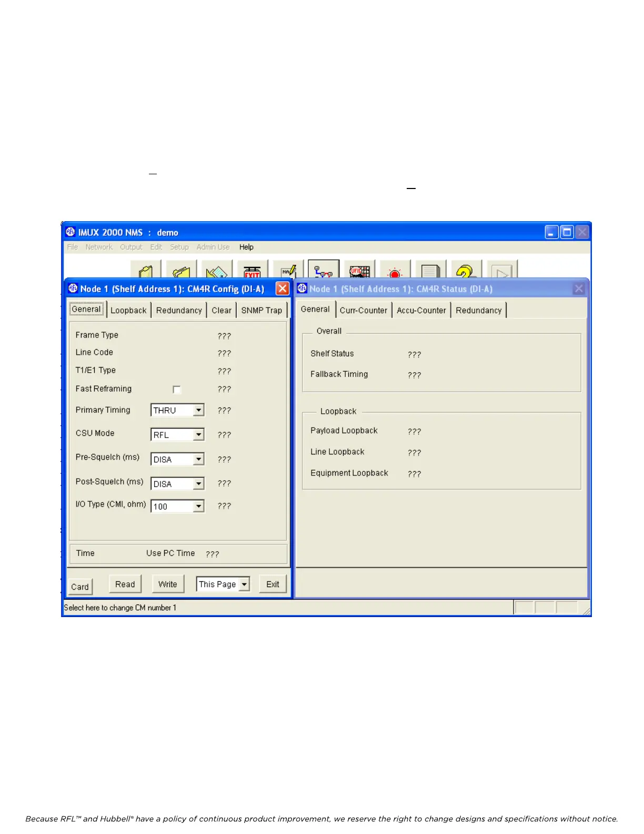
Task: Click the play arrow toolbar icon
Action: [502, 270]
